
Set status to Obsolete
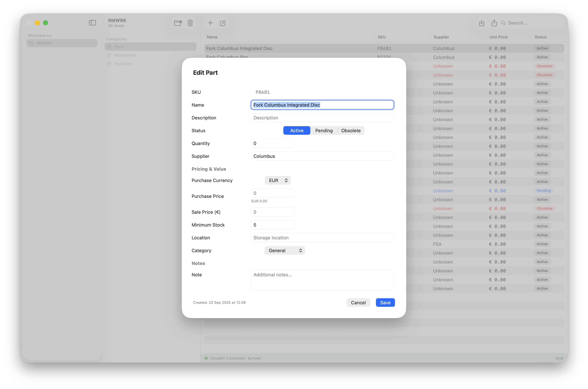tap(351, 130)
